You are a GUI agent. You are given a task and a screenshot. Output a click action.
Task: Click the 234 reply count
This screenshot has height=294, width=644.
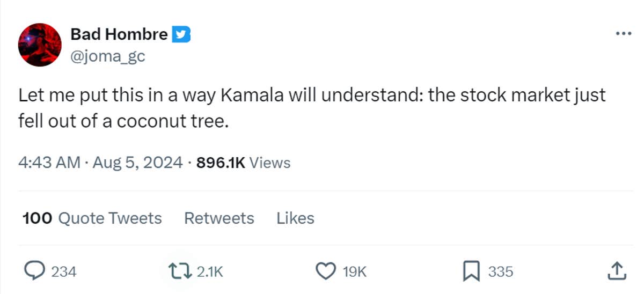click(x=64, y=272)
